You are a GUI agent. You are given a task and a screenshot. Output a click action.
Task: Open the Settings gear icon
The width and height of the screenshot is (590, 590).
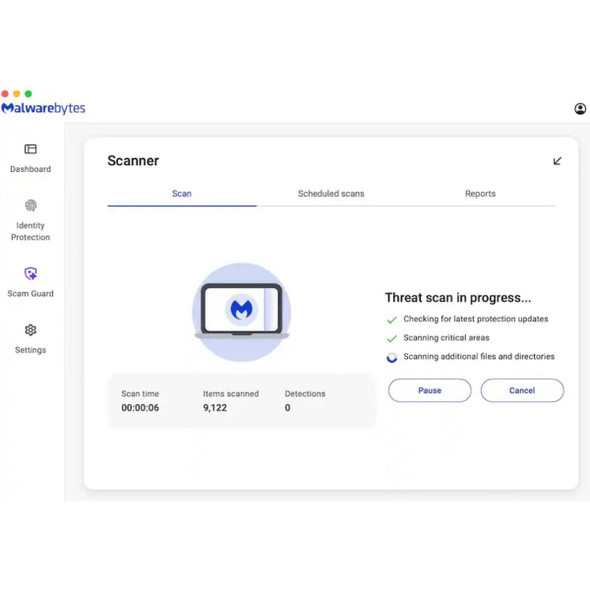[x=30, y=330]
